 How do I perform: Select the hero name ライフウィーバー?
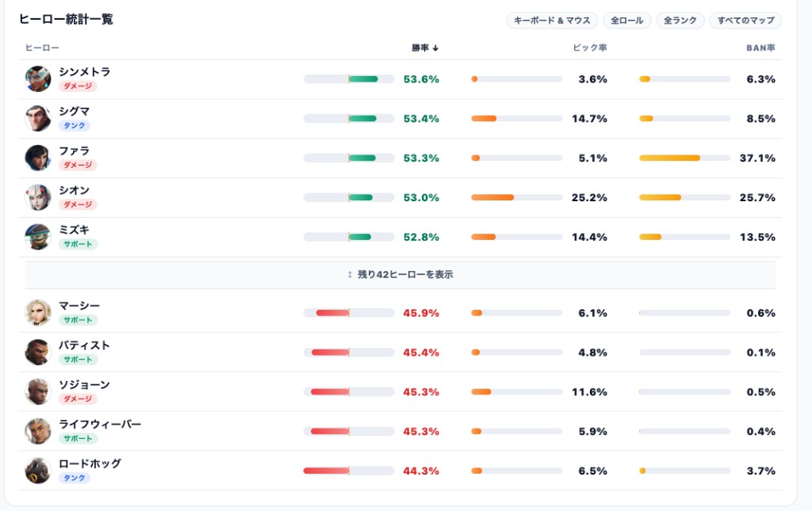[100, 424]
